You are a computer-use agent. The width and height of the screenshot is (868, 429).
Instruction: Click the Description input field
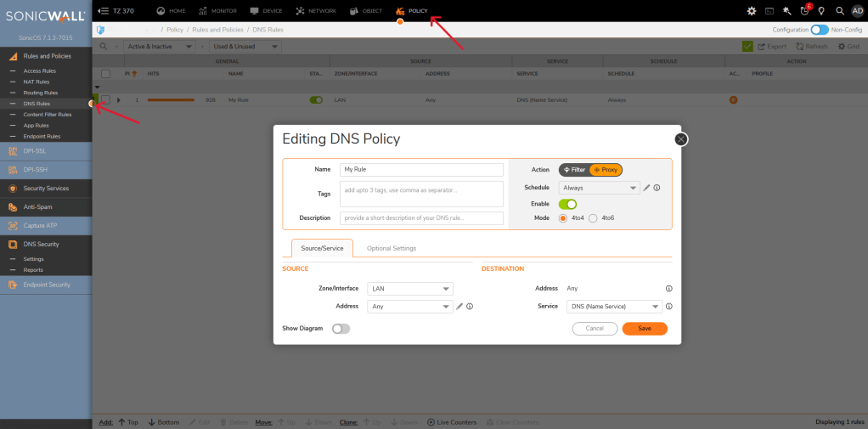[421, 218]
